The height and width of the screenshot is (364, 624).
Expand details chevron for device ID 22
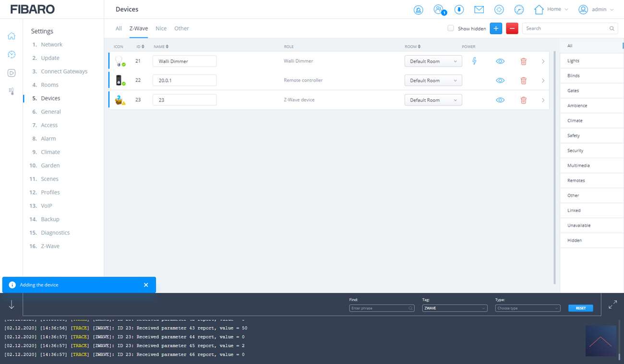click(x=543, y=81)
